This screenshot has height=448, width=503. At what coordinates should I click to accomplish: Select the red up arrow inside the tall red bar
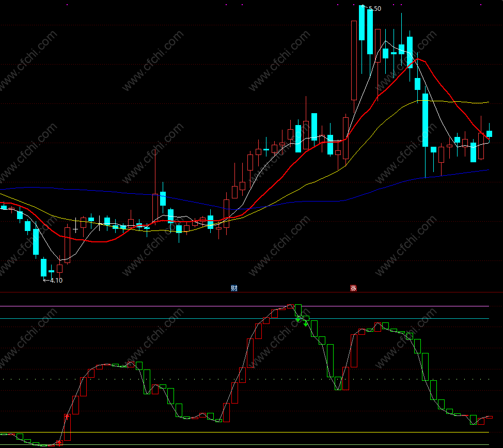click(67, 417)
